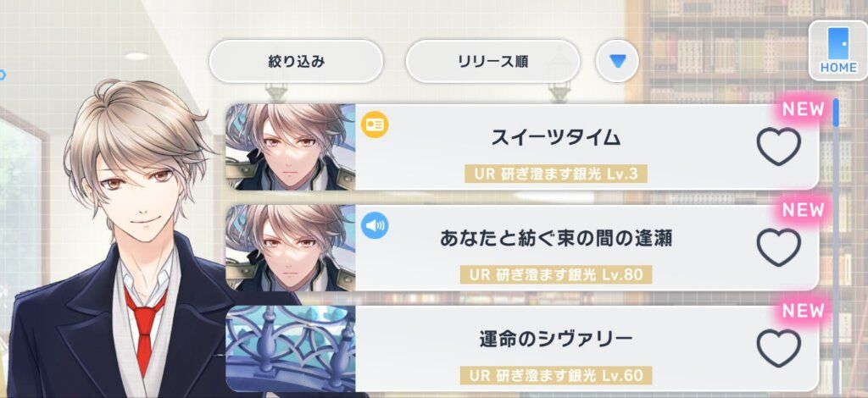Select the スイーツタイム story entry

coord(522,147)
